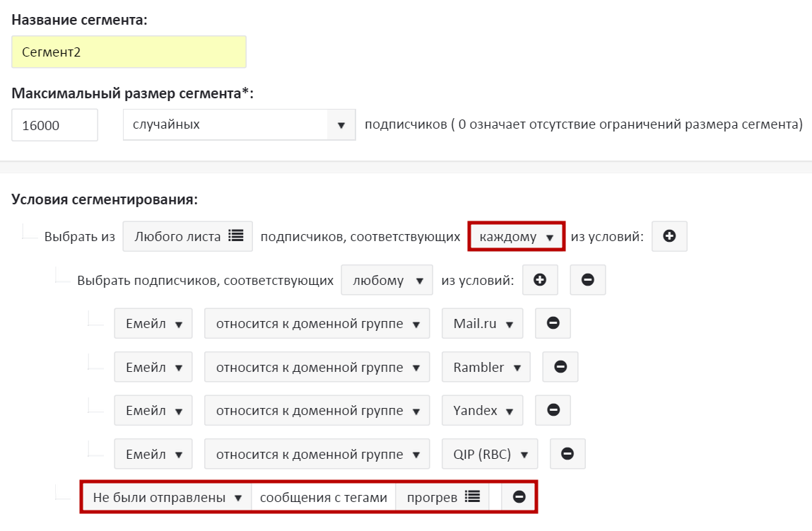Change the Rambler domain group selection
This screenshot has width=812, height=531.
(486, 367)
